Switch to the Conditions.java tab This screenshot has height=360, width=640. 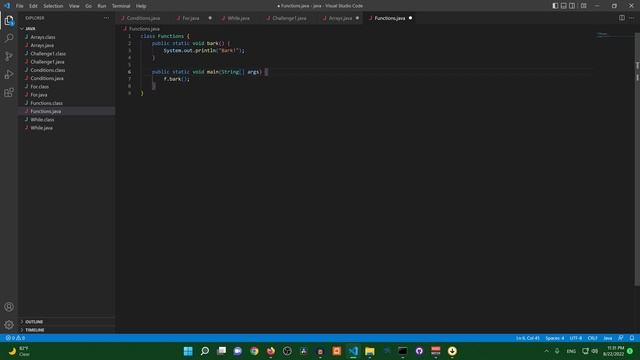tap(143, 18)
